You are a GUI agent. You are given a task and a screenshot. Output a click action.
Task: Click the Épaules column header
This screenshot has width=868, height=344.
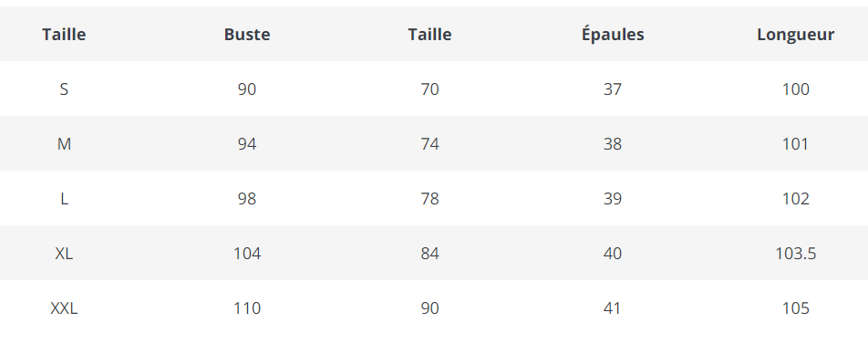(613, 34)
